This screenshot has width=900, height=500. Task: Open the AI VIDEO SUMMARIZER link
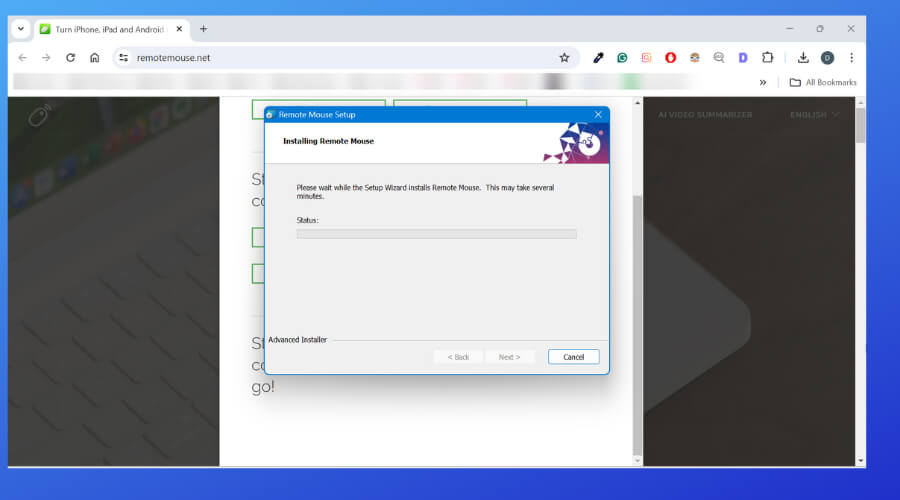tap(705, 115)
